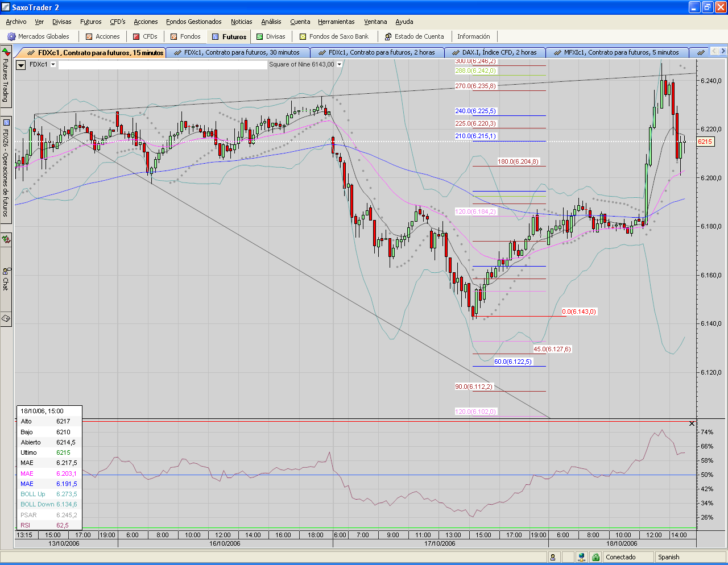Open the Ver menu
This screenshot has height=565, width=728.
pos(39,22)
